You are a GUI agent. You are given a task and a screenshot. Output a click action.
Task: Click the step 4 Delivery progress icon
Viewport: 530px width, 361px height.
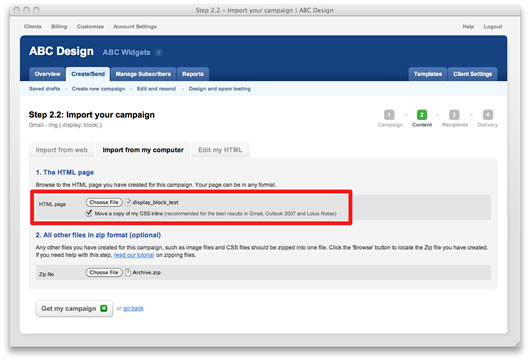[487, 115]
